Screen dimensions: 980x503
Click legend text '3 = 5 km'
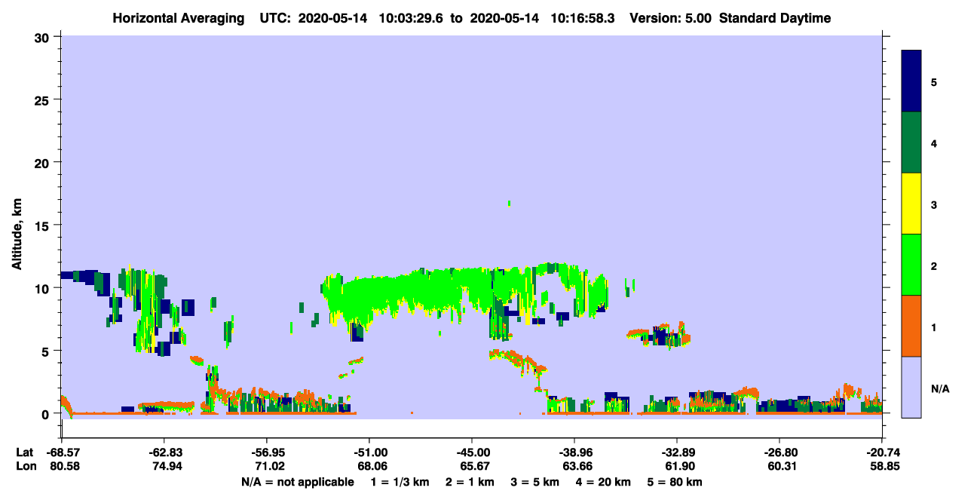535,482
